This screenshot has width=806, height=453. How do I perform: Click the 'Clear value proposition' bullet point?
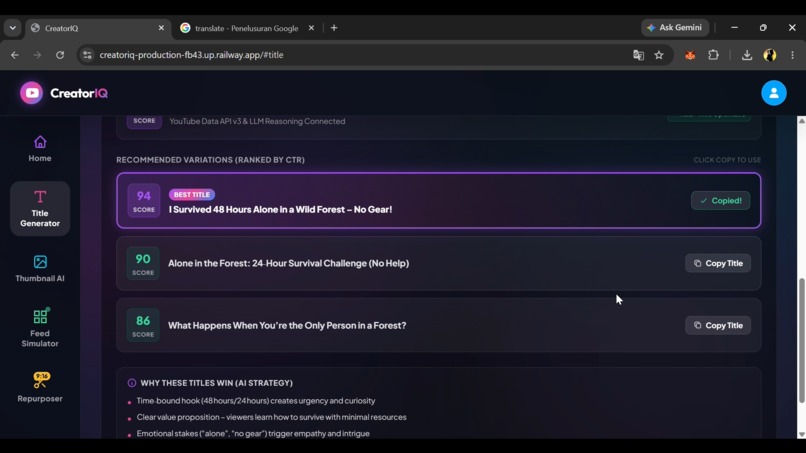click(271, 417)
